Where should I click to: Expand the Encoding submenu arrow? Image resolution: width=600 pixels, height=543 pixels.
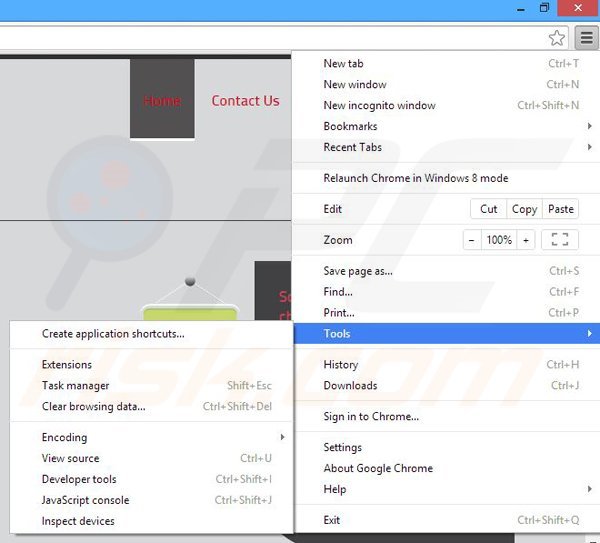[x=282, y=437]
